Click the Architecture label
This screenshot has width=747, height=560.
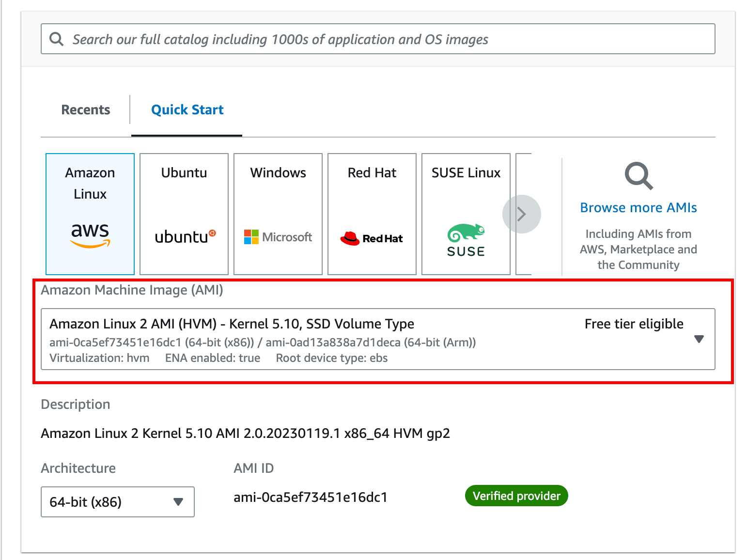coord(78,468)
